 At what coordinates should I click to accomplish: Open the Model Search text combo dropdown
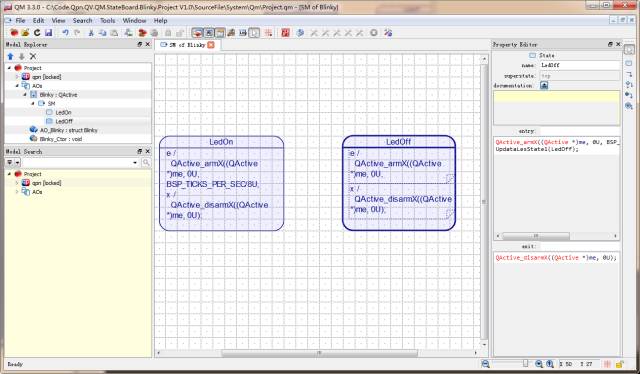135,163
